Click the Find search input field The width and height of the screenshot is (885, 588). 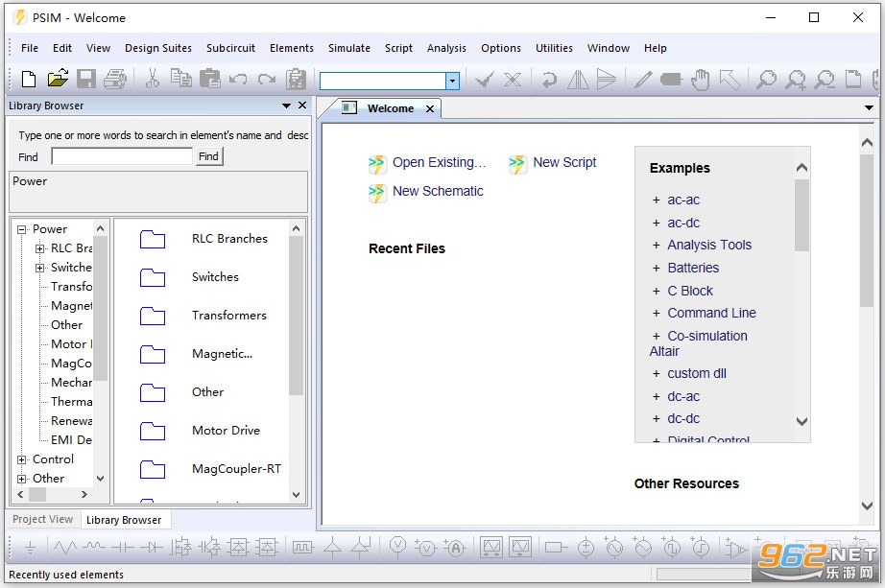pyautogui.click(x=122, y=156)
